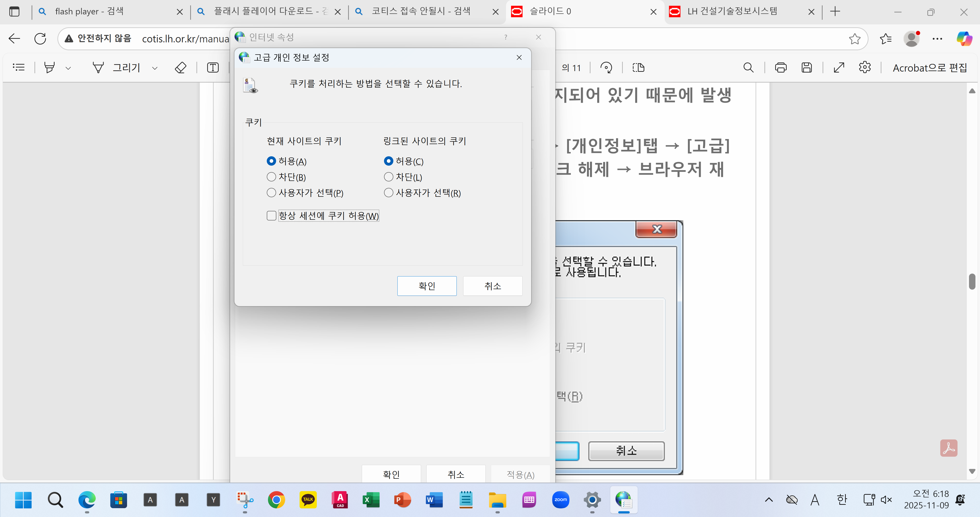Screen dimensions: 980x517
Task: Switch to the flash player 검색 tab
Action: coord(89,11)
